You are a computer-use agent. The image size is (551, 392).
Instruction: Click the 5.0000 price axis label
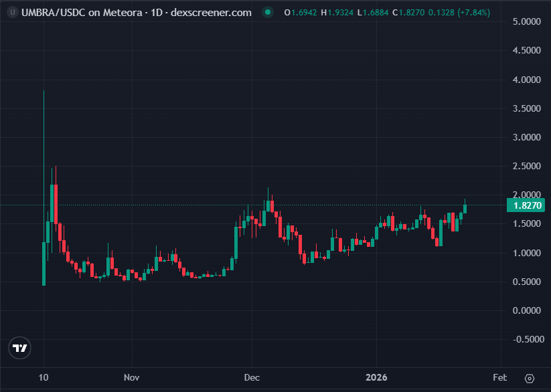[x=527, y=22]
